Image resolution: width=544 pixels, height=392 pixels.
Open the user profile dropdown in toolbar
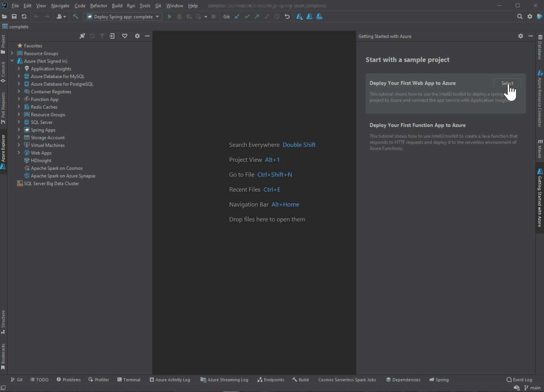61,17
